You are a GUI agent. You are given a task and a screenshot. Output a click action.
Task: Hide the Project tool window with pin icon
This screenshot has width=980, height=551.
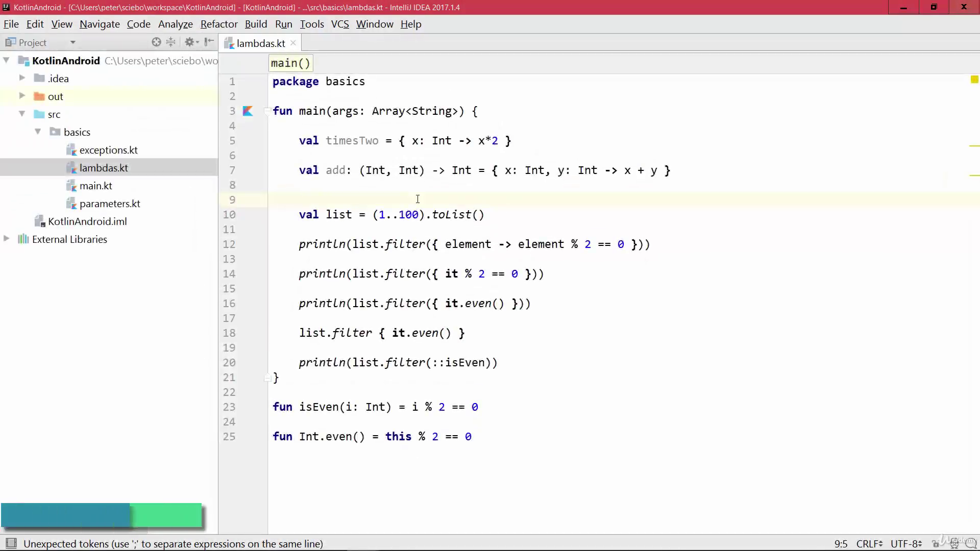[x=209, y=42]
